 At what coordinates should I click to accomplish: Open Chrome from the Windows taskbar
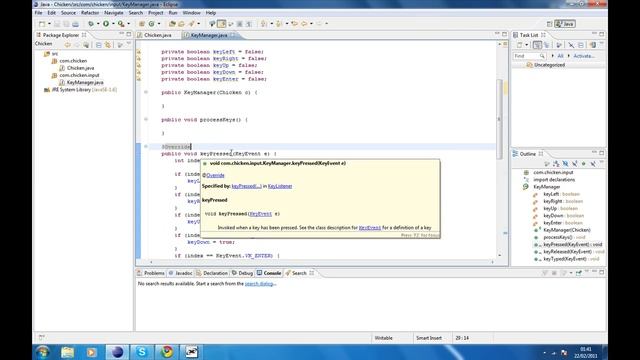coord(167,352)
